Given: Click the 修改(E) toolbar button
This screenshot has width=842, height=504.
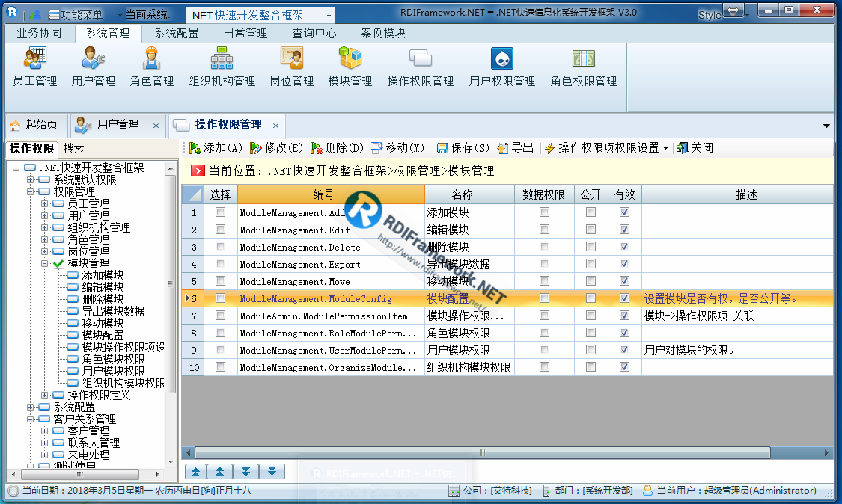Looking at the screenshot, I should tap(276, 147).
